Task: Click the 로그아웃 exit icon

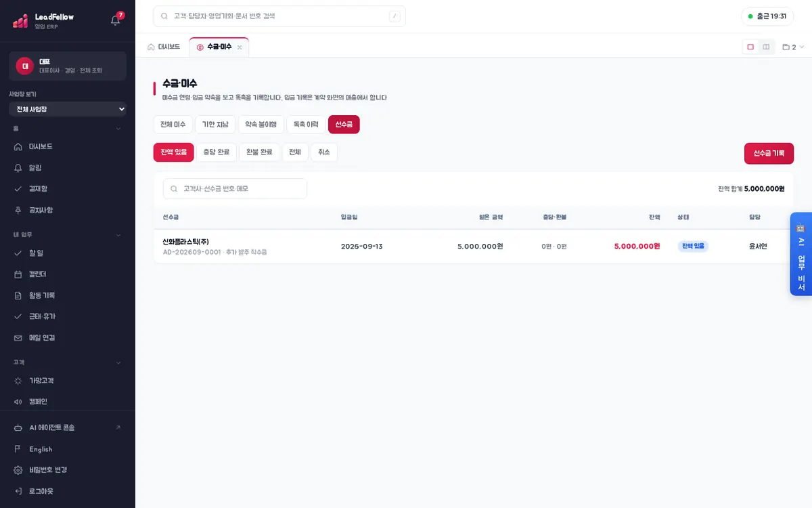Action: click(18, 491)
